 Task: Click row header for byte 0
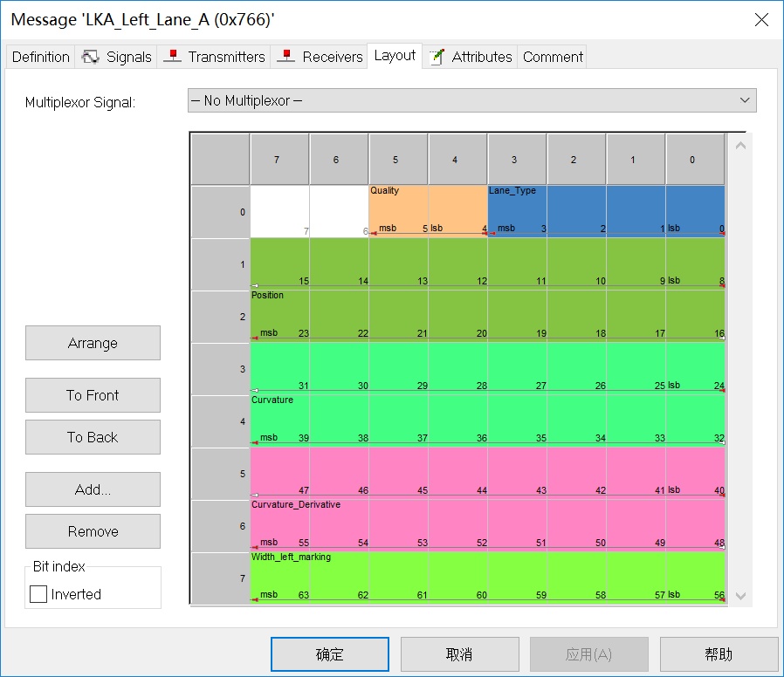coord(221,212)
